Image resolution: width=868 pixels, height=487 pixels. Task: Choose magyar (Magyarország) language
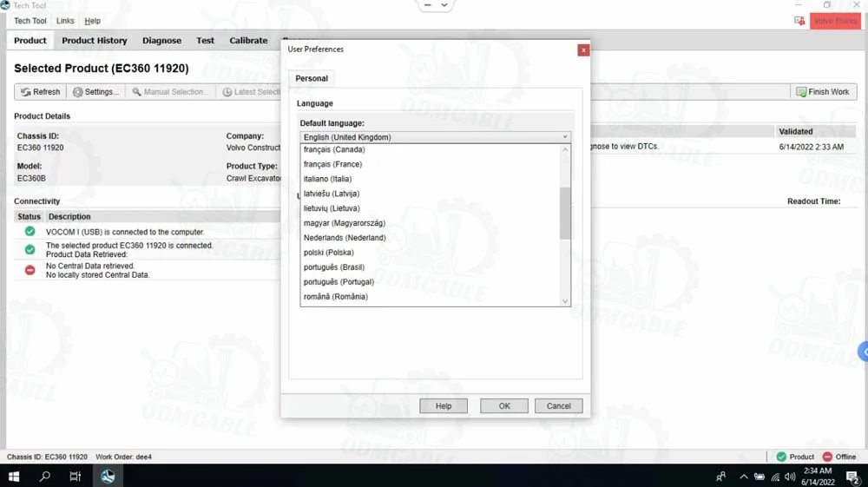tap(431, 223)
